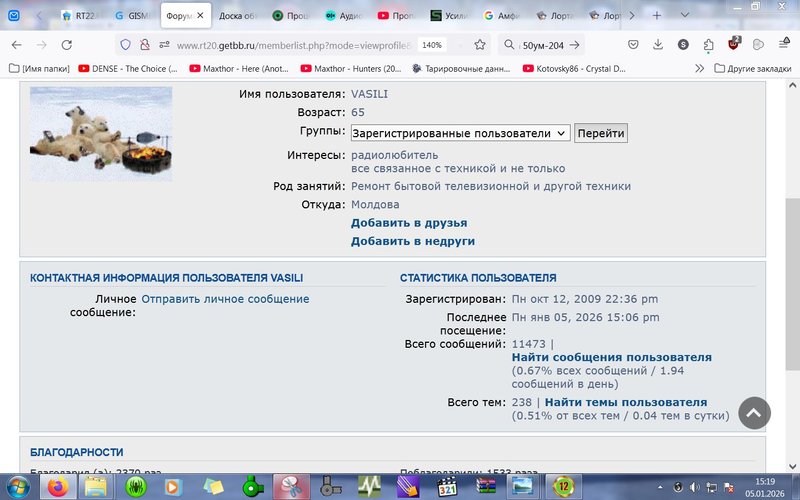
Task: Open Media Player Classic 321 icon on taskbar
Action: (x=447, y=487)
